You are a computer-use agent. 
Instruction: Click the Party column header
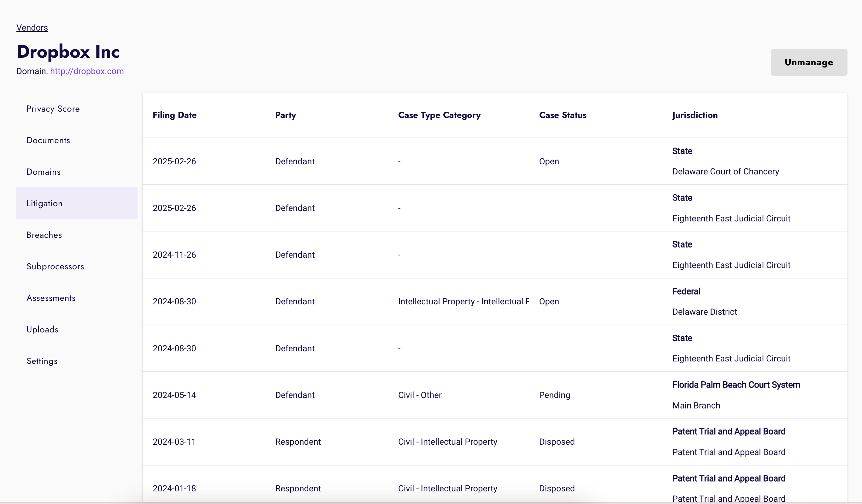(286, 115)
